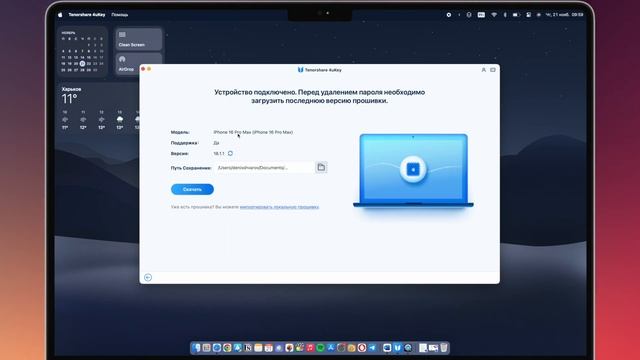Open Launchpad from the Dock
Viewport: 640px width, 360px height.
pyautogui.click(x=207, y=348)
